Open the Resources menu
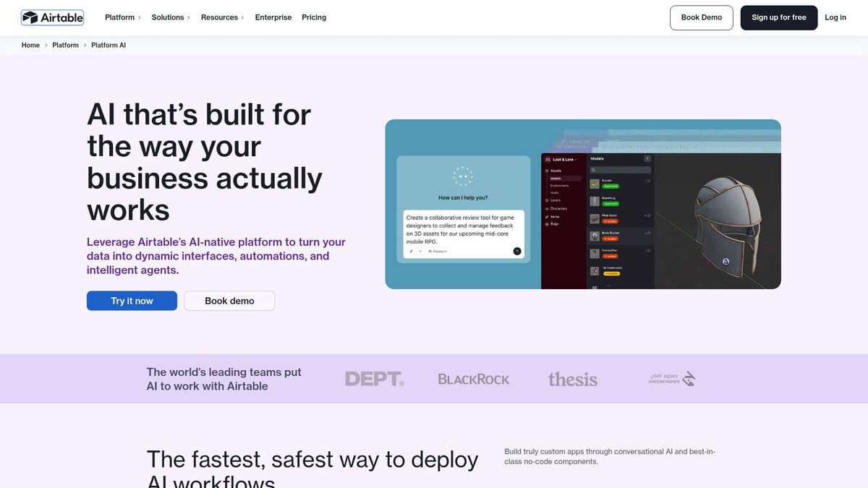The image size is (868, 488). click(x=218, y=17)
